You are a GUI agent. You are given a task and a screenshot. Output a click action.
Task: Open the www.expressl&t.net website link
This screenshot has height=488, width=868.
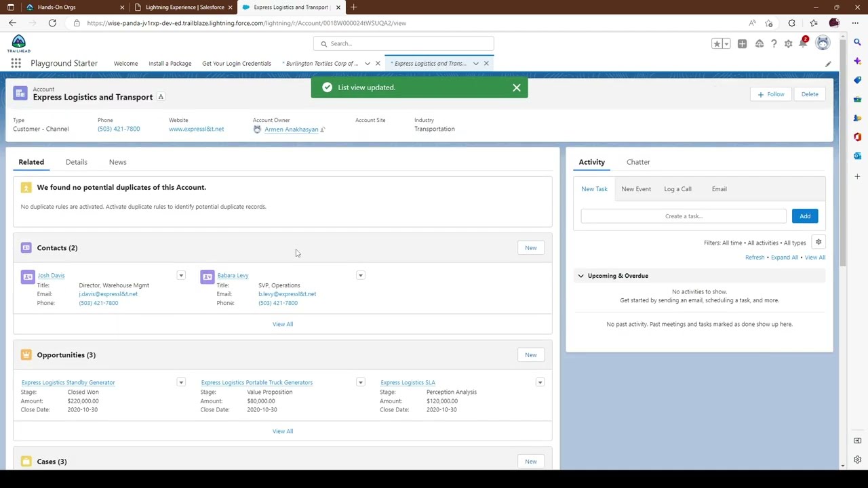pyautogui.click(x=196, y=129)
